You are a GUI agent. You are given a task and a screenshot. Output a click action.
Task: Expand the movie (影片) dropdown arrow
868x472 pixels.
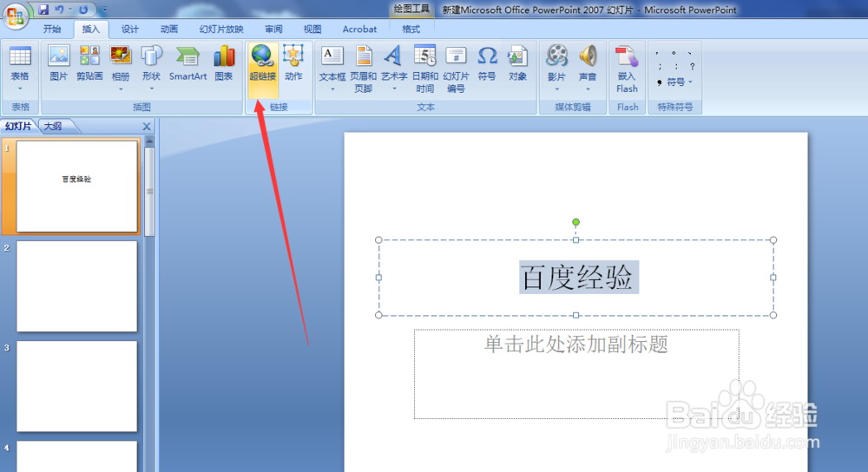pyautogui.click(x=556, y=88)
